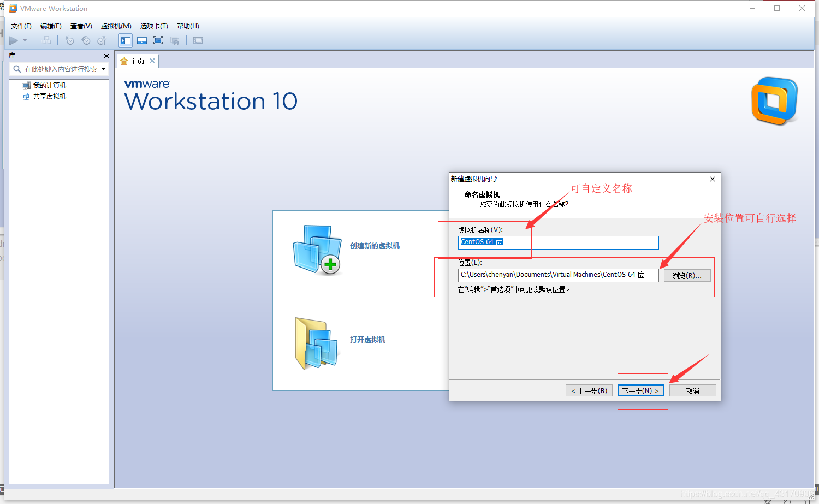Open the 选项卡(T) menu
The image size is (819, 504).
154,26
